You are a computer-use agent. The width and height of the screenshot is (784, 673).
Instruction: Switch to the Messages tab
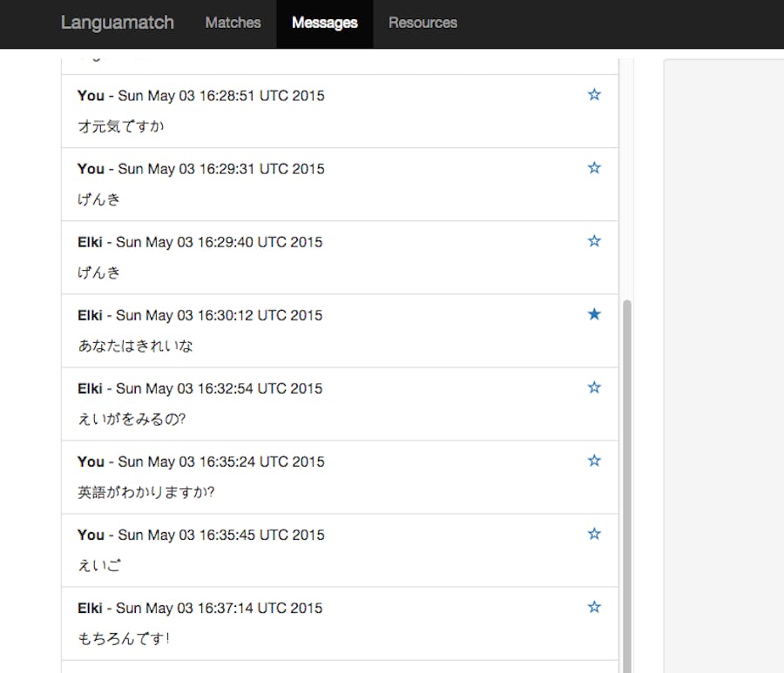[324, 24]
